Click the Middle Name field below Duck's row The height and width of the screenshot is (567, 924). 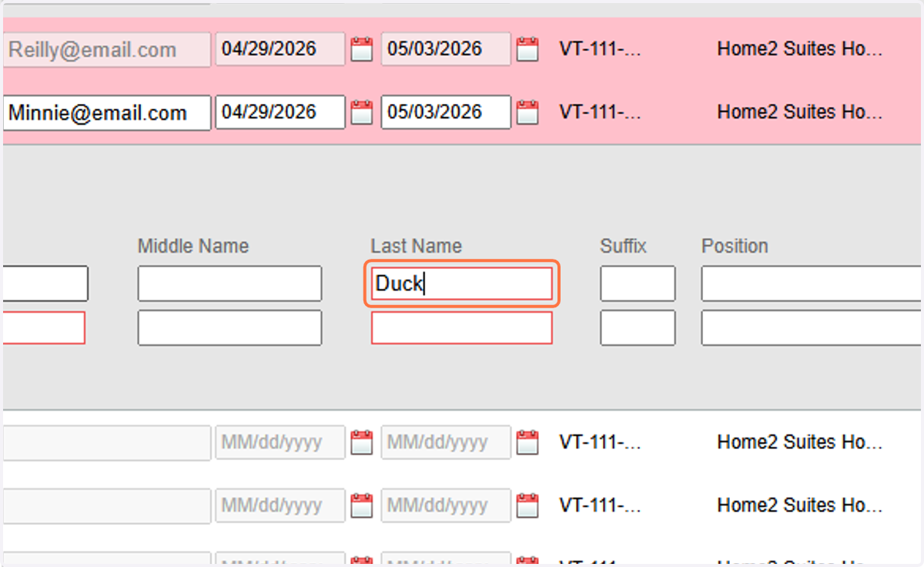coord(229,327)
